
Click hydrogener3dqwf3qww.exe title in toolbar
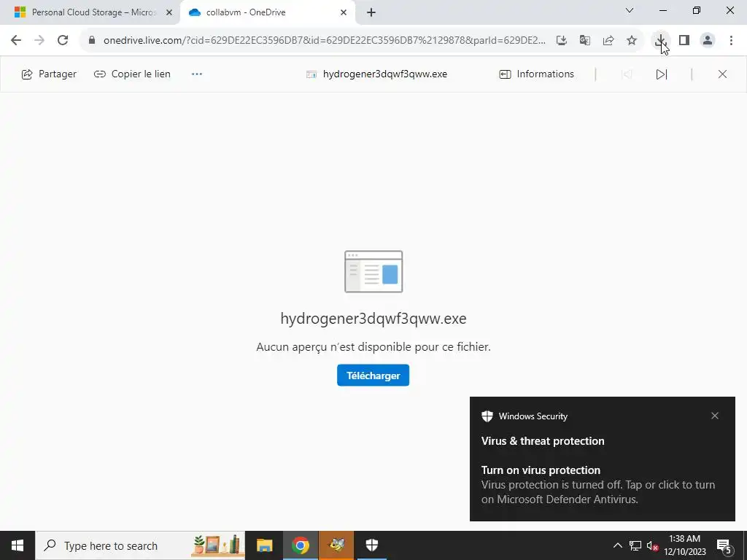coord(385,74)
